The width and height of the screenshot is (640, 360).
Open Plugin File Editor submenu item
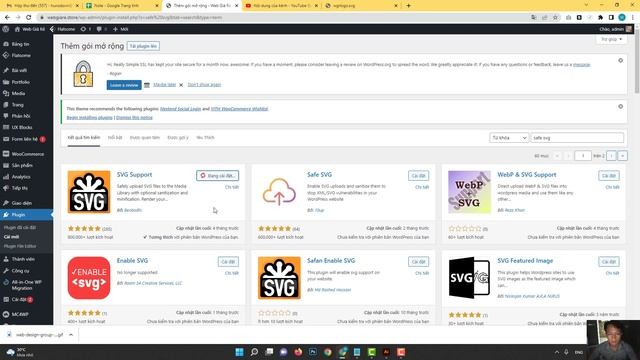point(20,246)
